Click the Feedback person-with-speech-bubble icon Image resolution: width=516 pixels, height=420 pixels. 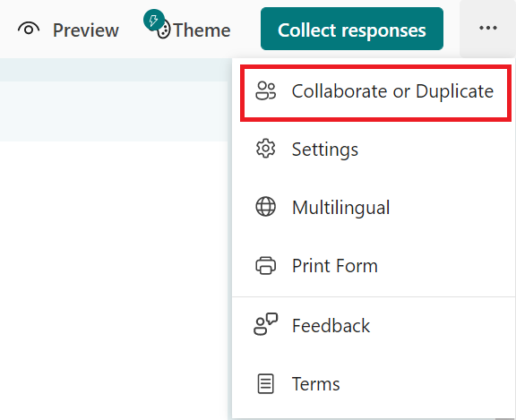point(265,324)
